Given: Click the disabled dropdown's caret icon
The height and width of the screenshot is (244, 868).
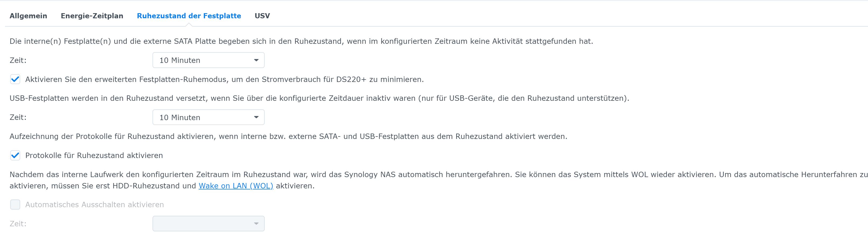Looking at the screenshot, I should click(x=256, y=223).
